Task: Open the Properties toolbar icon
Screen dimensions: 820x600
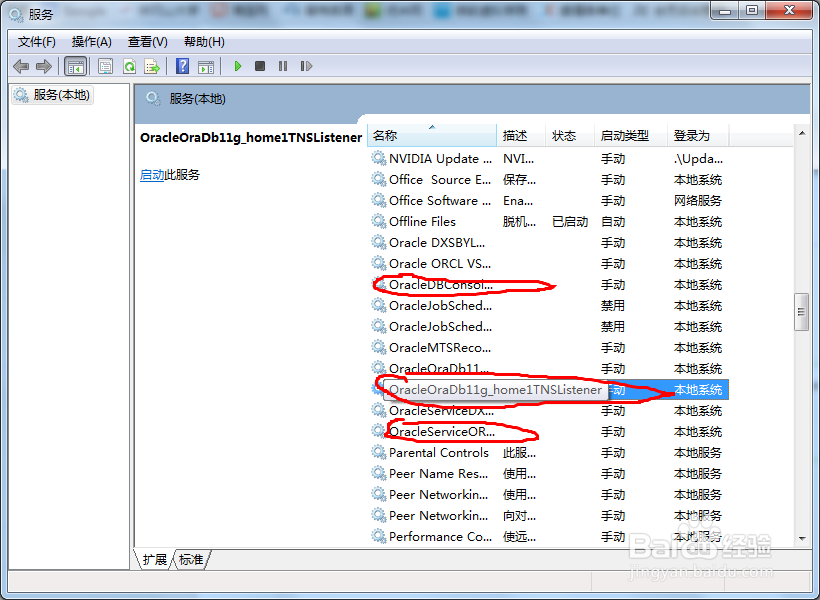Action: point(106,66)
